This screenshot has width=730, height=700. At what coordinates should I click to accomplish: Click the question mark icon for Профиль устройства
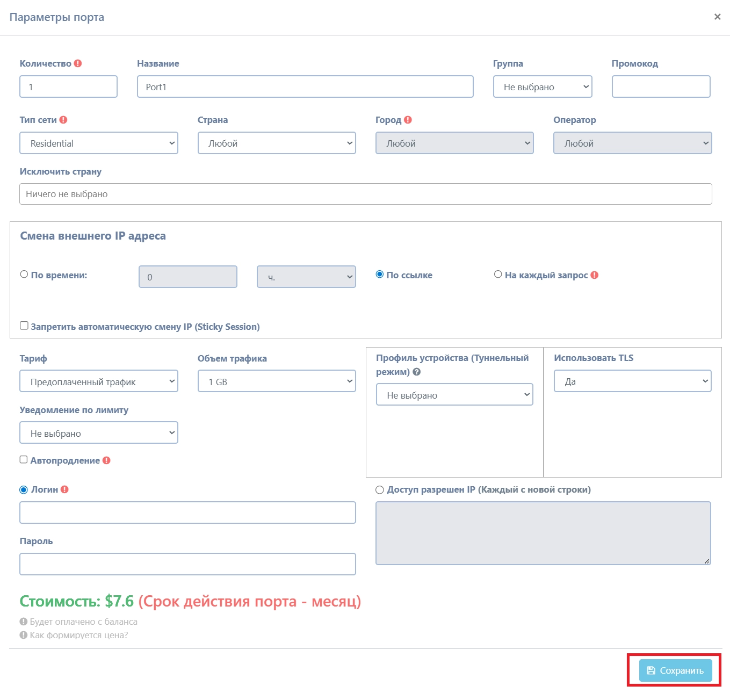pyautogui.click(x=416, y=372)
